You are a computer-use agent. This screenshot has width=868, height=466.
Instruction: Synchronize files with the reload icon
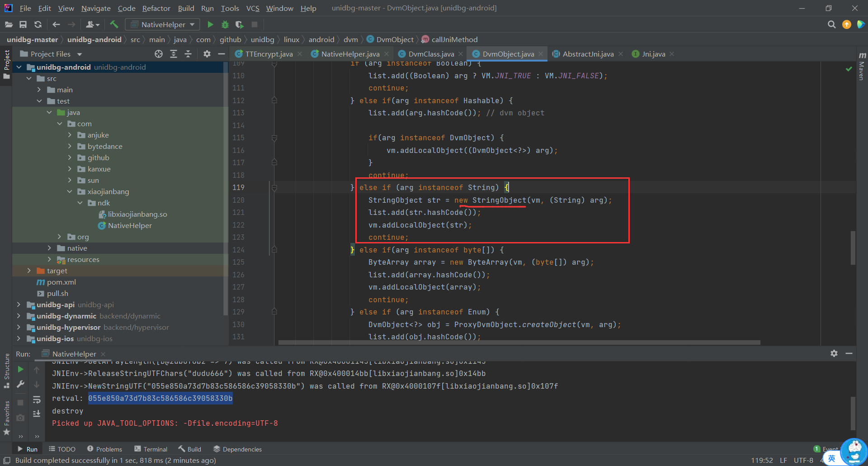pos(38,24)
